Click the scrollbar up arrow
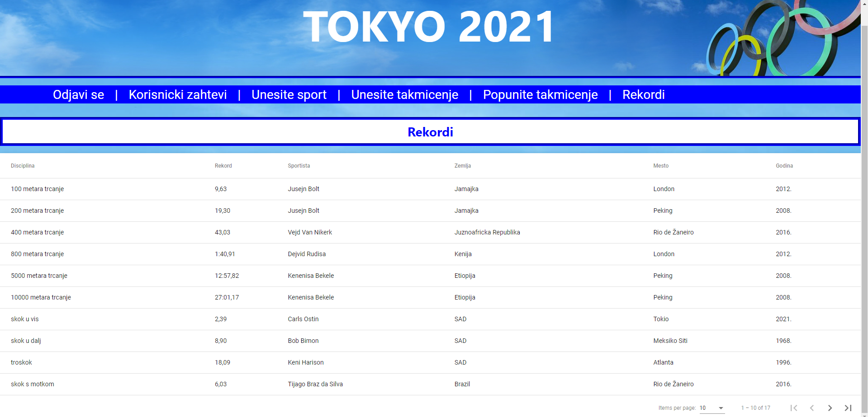Viewport: 868px width, 417px height. click(x=864, y=4)
